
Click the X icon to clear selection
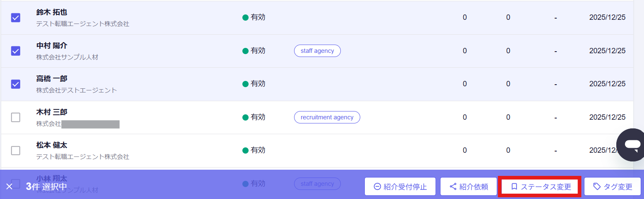tap(9, 186)
